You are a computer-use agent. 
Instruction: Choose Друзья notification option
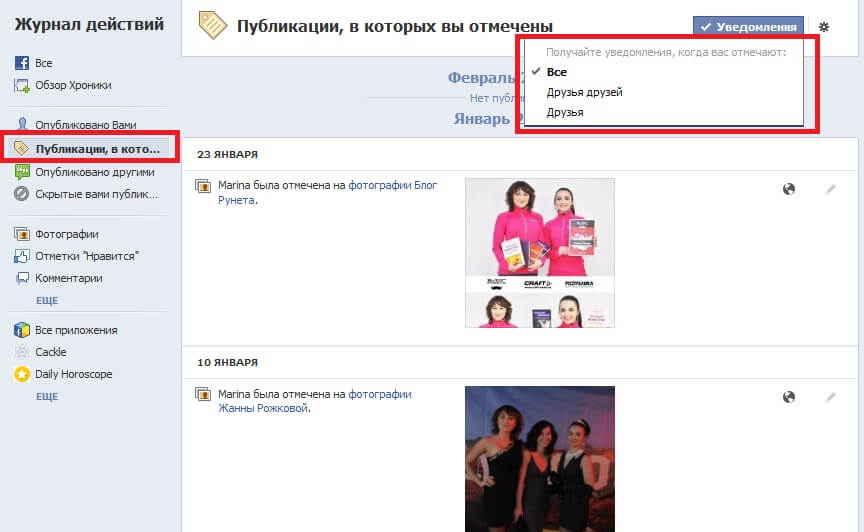click(x=565, y=112)
